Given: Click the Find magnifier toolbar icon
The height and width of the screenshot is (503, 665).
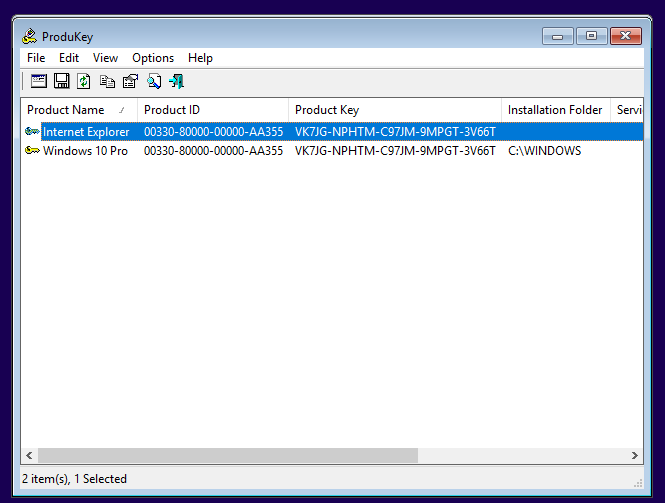Looking at the screenshot, I should click(154, 81).
